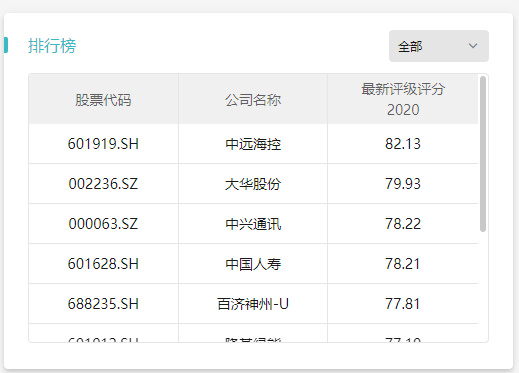Select stock code 601919.SH
519x373 pixels.
103,144
